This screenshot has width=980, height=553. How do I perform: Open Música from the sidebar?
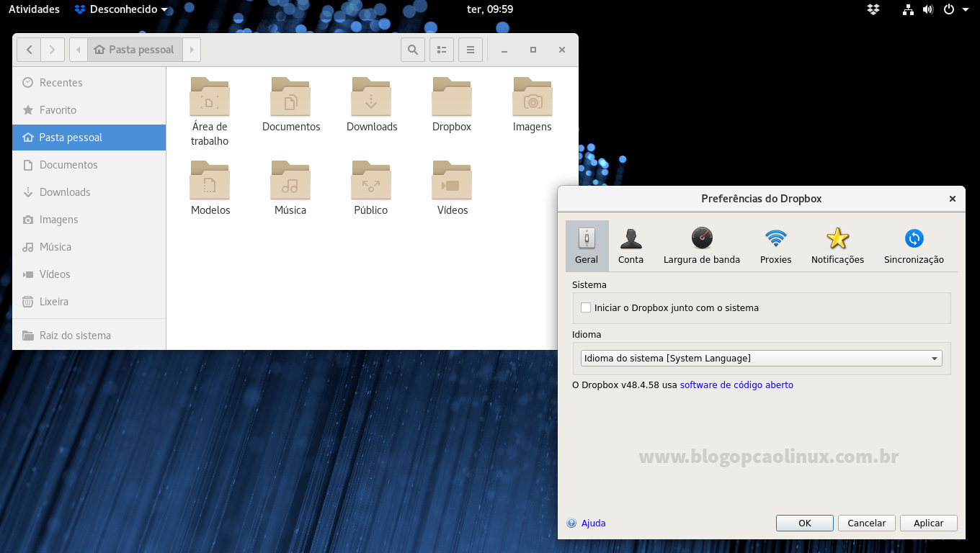(x=89, y=247)
